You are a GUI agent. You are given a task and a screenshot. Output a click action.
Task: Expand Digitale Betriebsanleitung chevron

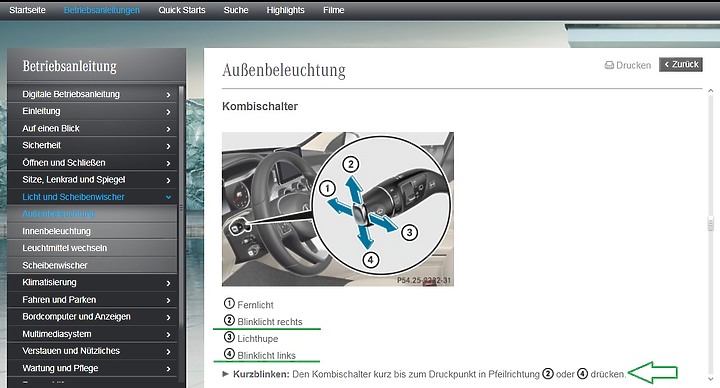click(169, 95)
